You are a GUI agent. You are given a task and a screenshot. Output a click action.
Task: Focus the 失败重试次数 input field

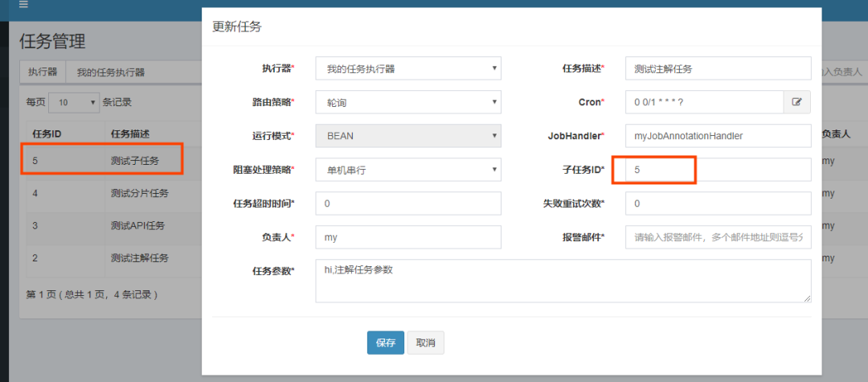tap(719, 203)
